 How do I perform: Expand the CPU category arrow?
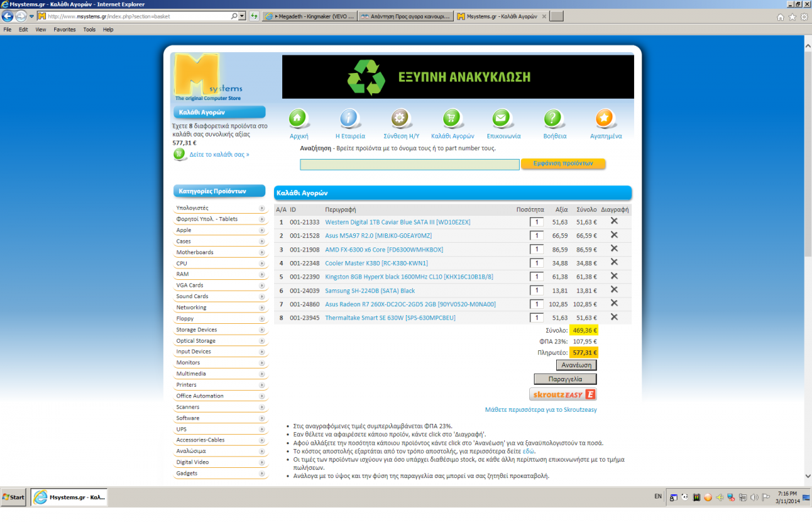click(262, 263)
